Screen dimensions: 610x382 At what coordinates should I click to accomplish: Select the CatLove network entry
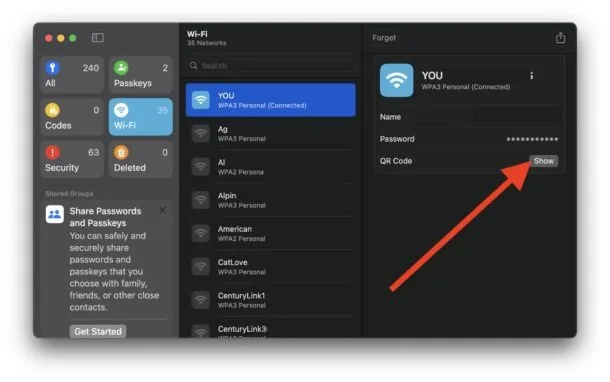(x=271, y=266)
